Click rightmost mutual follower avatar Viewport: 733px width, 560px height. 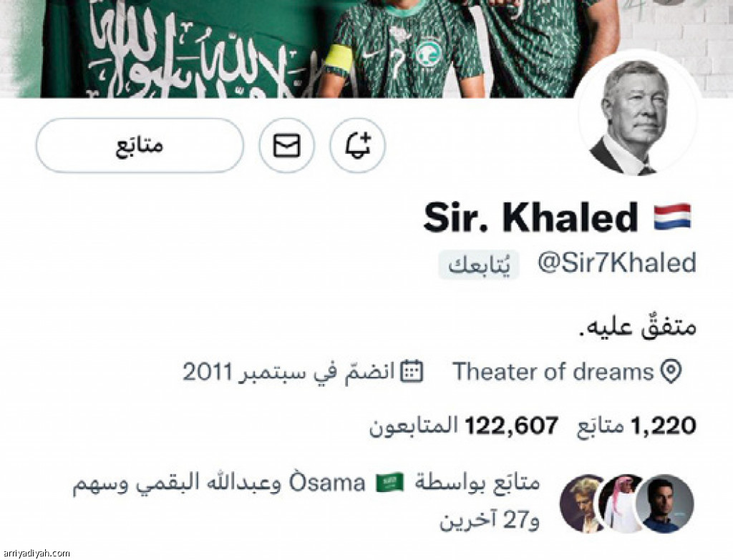[x=665, y=504]
